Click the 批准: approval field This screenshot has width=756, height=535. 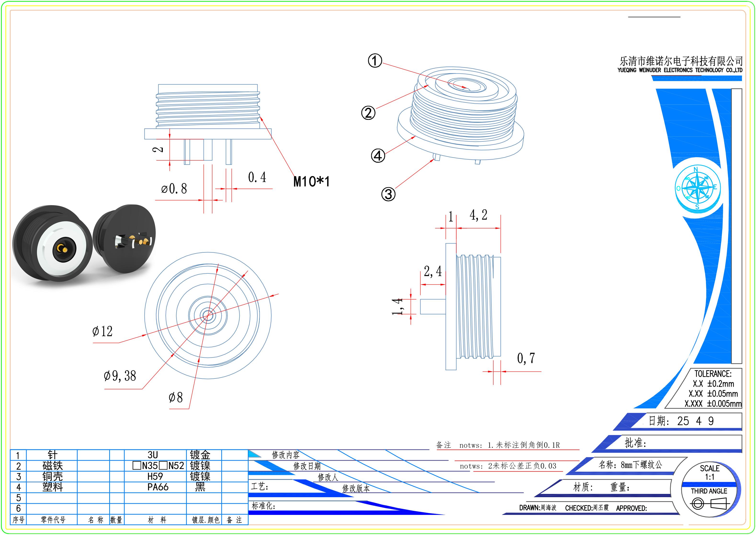(635, 443)
